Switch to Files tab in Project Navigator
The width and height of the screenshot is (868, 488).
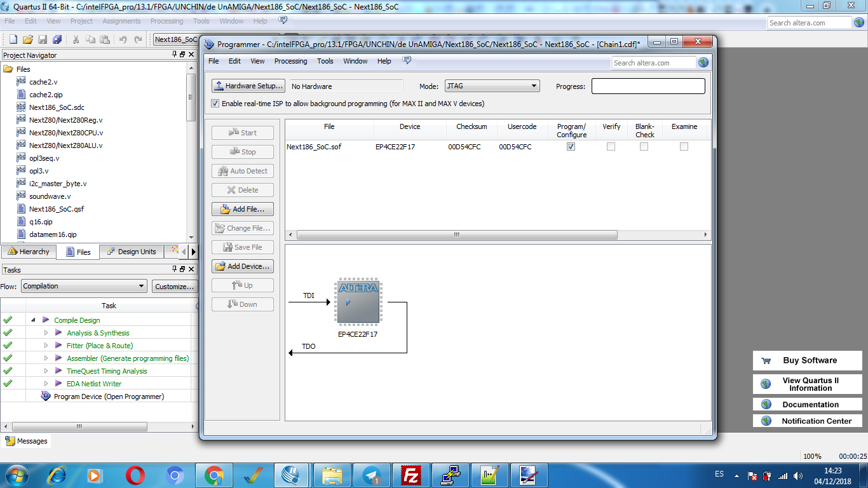78,252
